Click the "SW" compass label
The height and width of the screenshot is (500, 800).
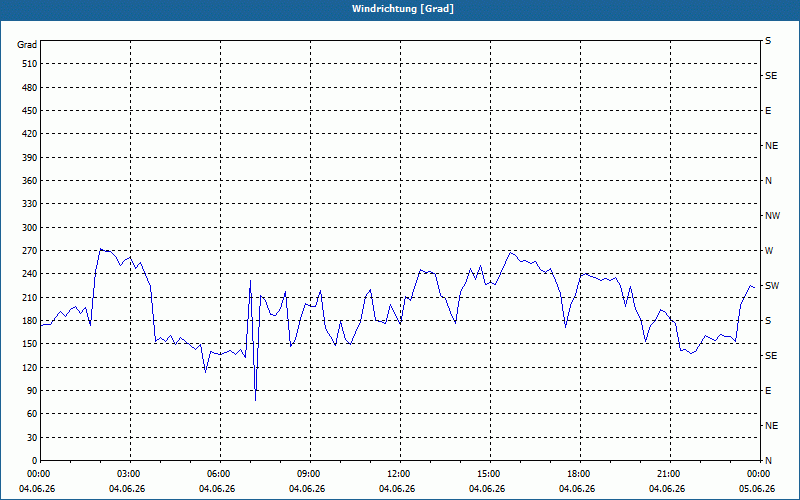click(x=772, y=286)
